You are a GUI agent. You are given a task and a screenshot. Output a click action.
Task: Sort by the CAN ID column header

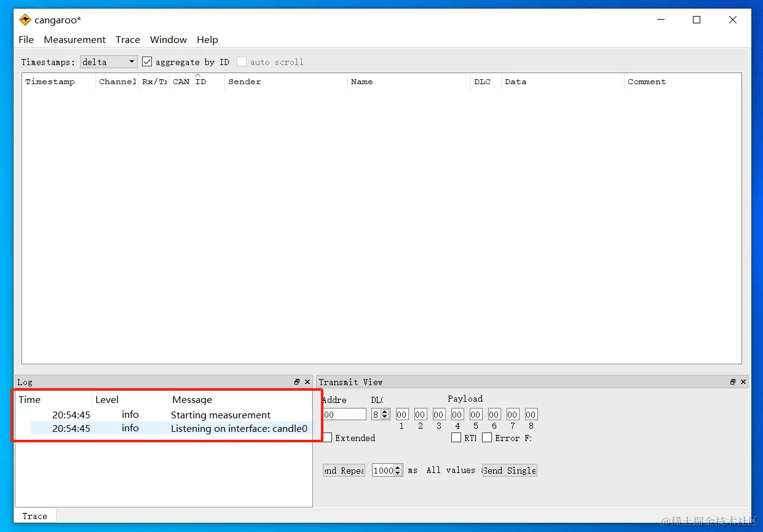(x=197, y=82)
